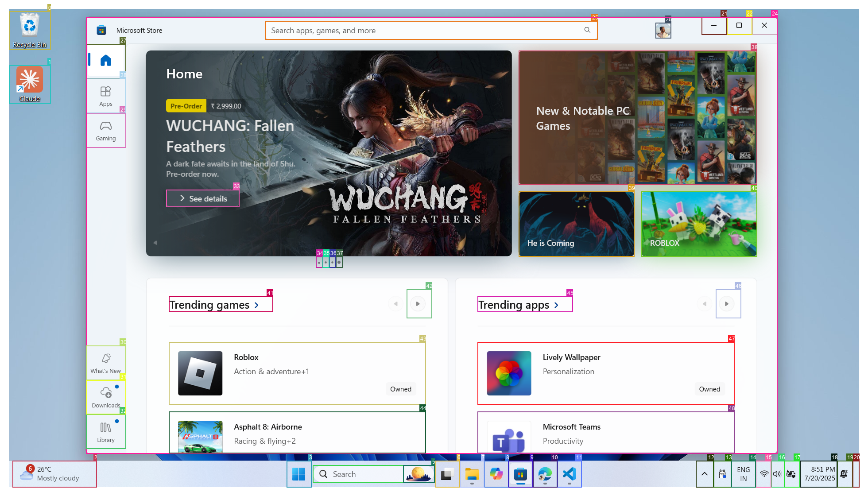
Task: Open New & Notable PC Games
Action: (637, 118)
